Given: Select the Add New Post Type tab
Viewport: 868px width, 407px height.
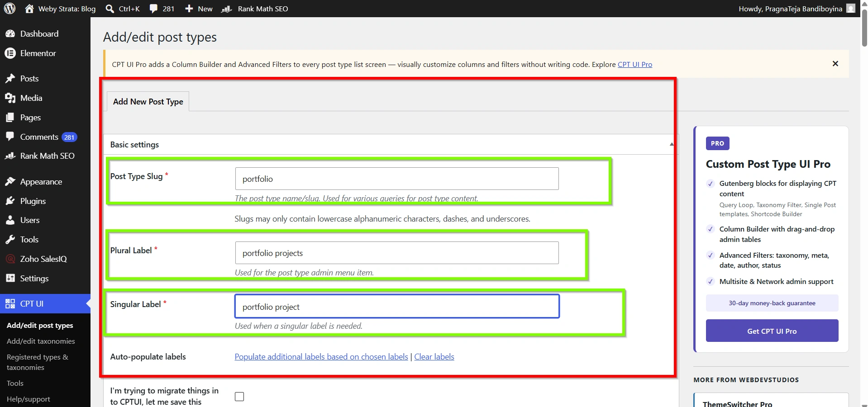Looking at the screenshot, I should [x=148, y=102].
